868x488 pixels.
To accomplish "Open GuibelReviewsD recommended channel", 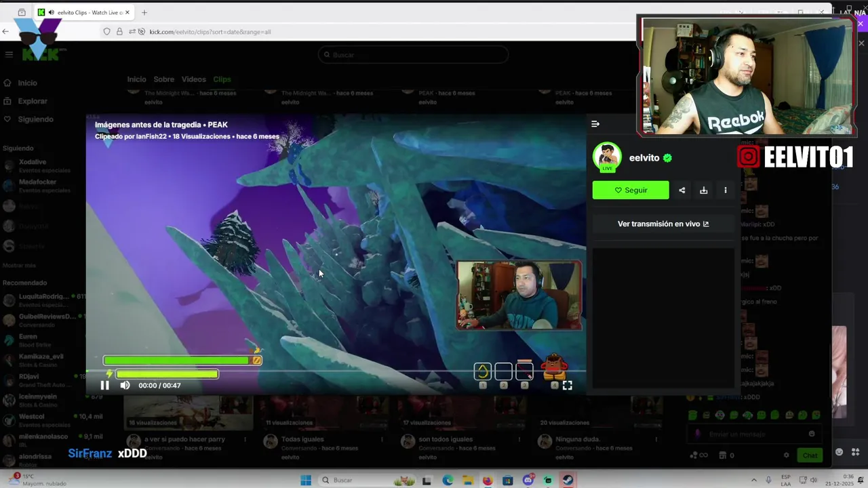I will tap(43, 320).
